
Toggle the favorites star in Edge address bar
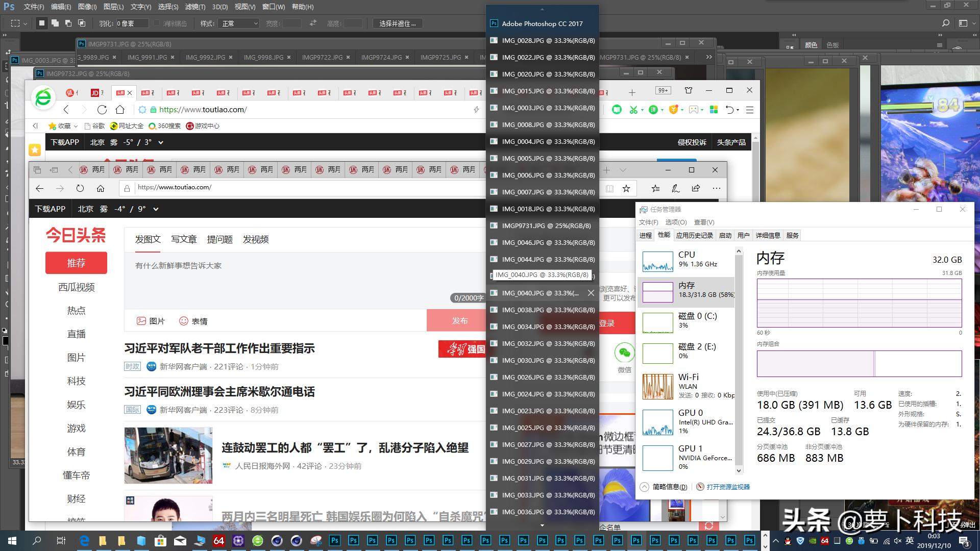(626, 188)
